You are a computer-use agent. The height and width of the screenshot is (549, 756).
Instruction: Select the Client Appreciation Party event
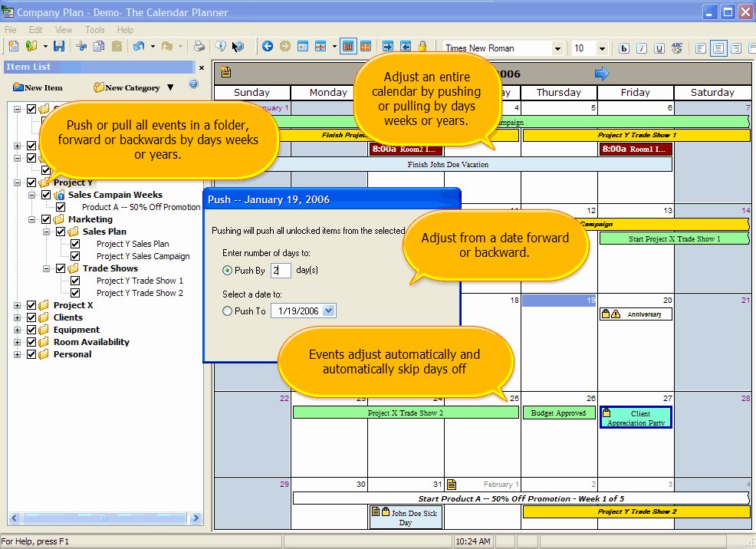[x=636, y=417]
